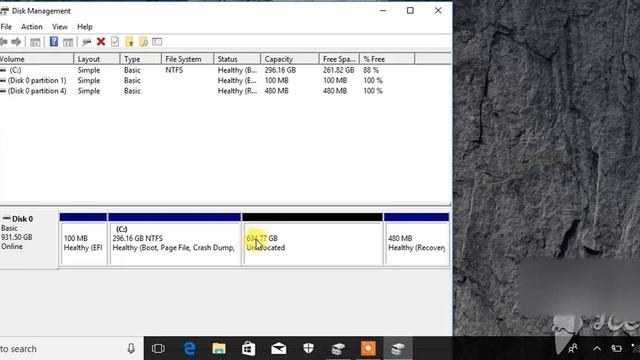Select the 480 MB Recovery partition block

tap(416, 240)
